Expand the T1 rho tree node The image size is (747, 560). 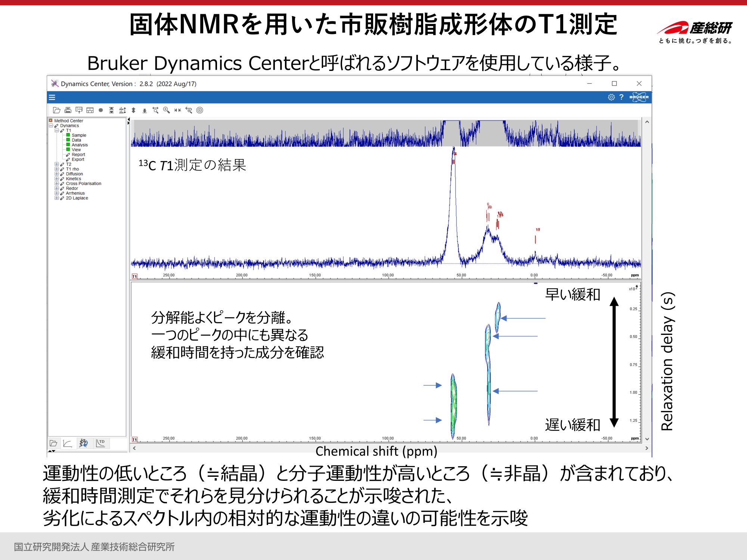(x=57, y=169)
